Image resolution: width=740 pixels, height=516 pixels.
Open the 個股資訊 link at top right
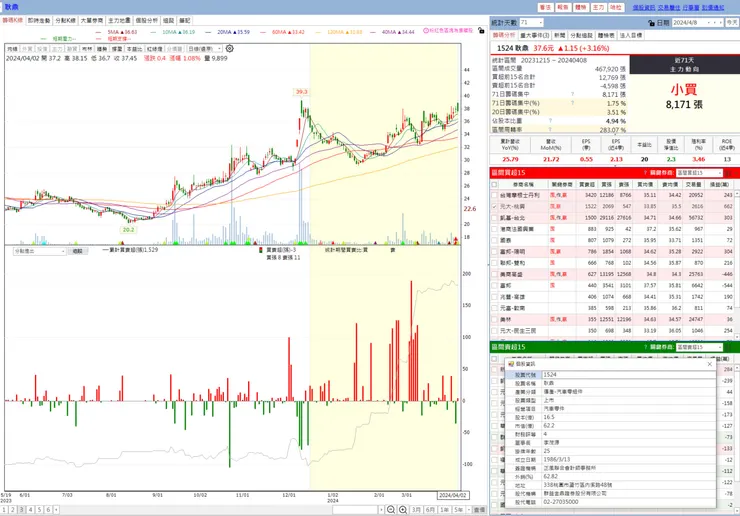[644, 8]
